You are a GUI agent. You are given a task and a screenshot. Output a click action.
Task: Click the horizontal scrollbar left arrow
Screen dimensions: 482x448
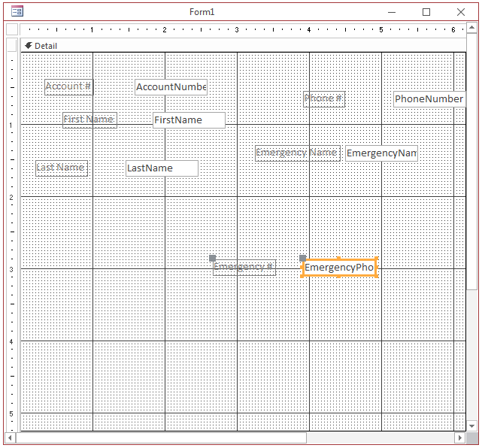(x=10, y=438)
